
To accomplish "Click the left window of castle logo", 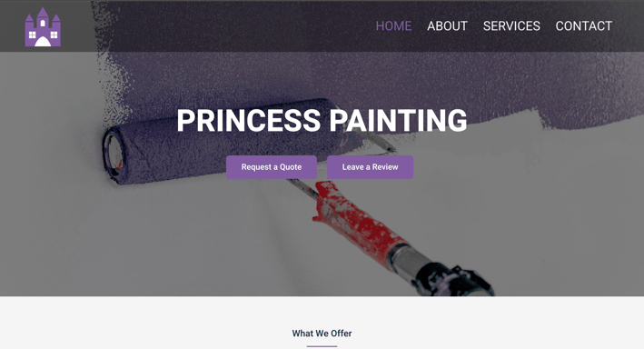I will [x=32, y=35].
